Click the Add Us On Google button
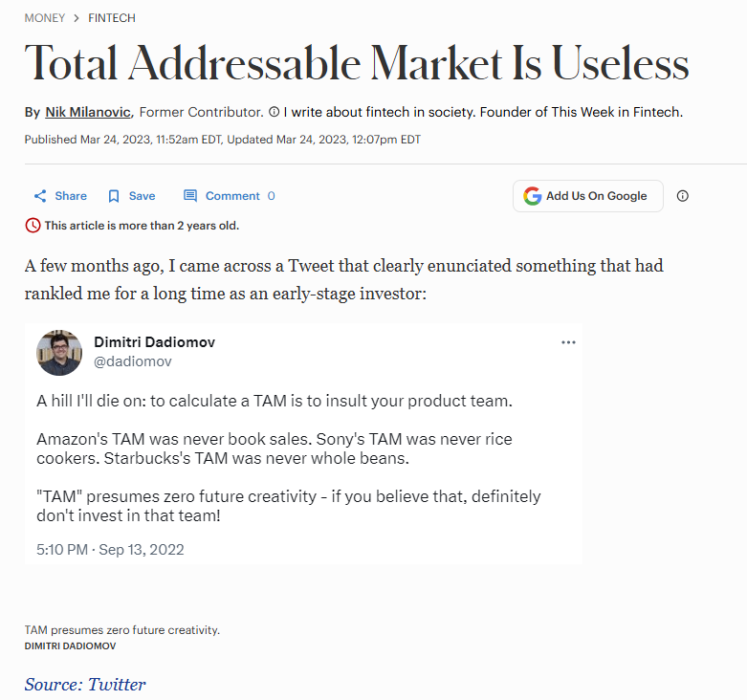Image resolution: width=747 pixels, height=700 pixels. coord(588,196)
